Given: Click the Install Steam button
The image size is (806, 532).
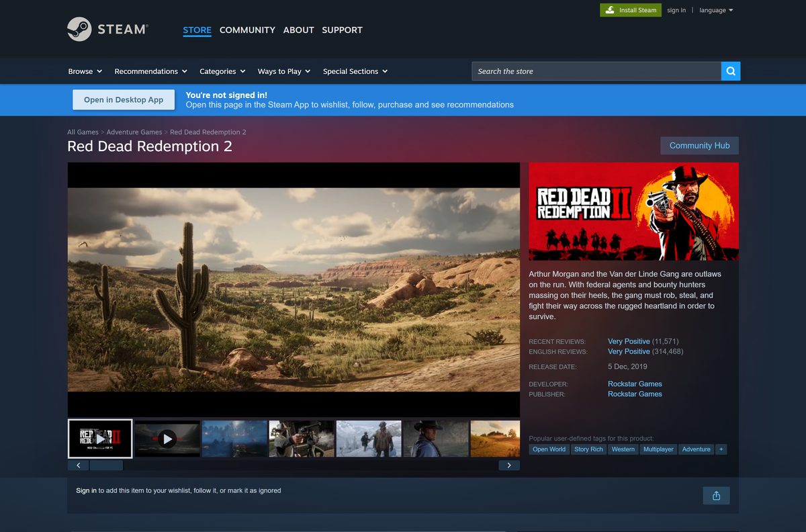Looking at the screenshot, I should 631,10.
